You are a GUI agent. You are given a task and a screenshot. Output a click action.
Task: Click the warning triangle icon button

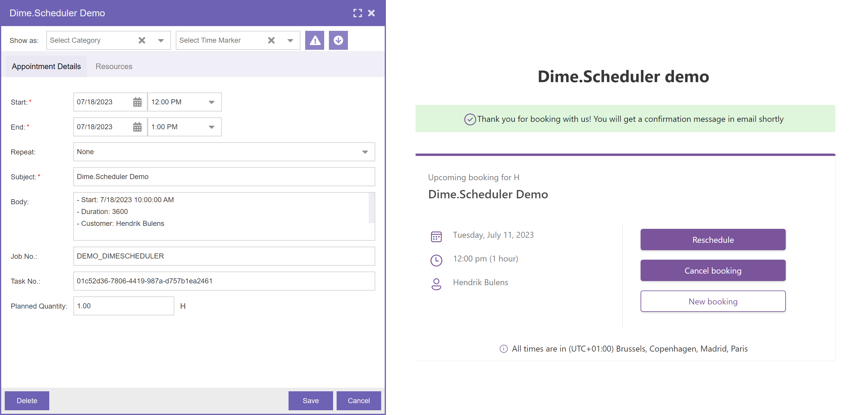click(314, 40)
